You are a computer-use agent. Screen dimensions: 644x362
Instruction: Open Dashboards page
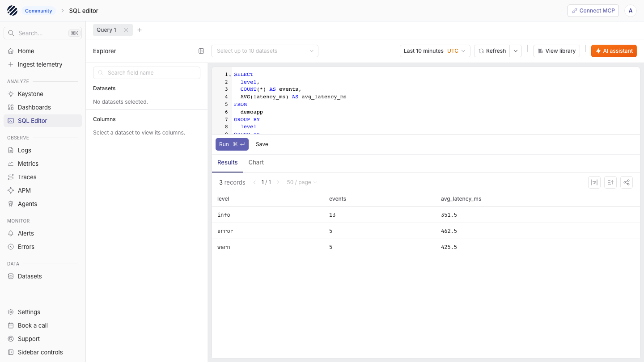click(x=43, y=107)
